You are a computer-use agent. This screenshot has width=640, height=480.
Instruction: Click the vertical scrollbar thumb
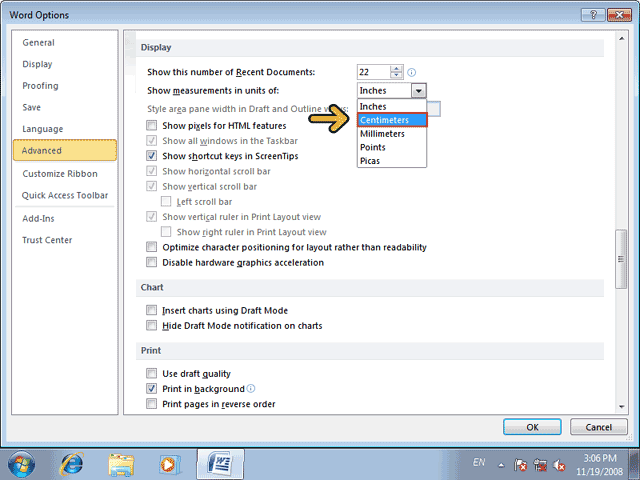point(621,259)
